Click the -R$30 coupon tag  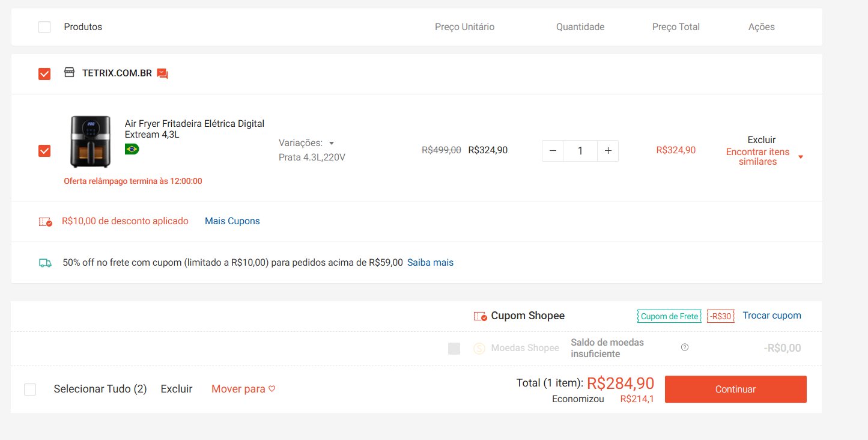coord(721,316)
